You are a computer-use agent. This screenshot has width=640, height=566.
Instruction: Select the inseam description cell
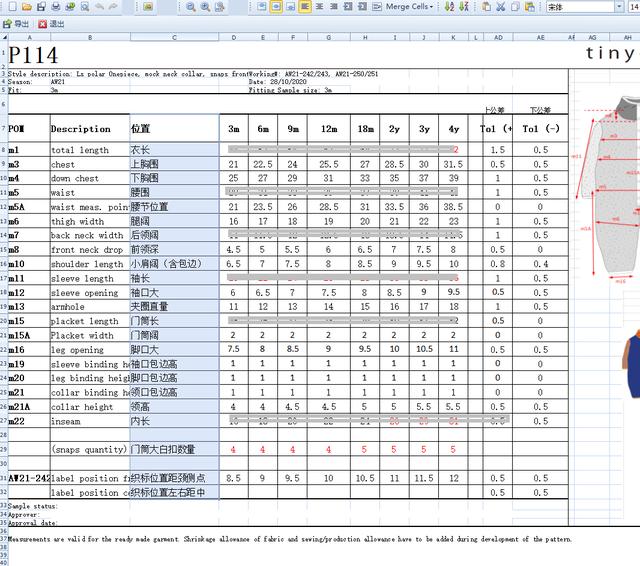click(90, 422)
